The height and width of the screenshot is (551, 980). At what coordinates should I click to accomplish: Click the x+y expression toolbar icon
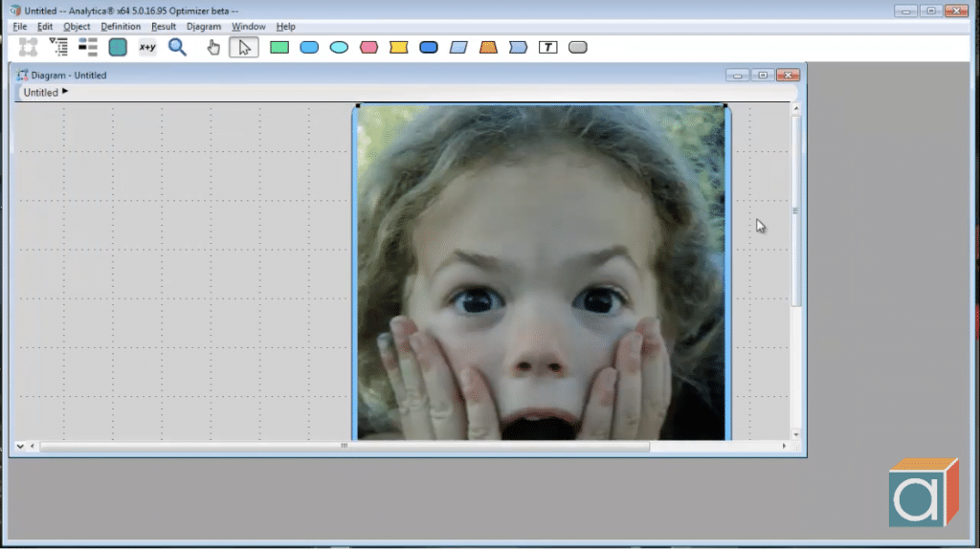(147, 47)
